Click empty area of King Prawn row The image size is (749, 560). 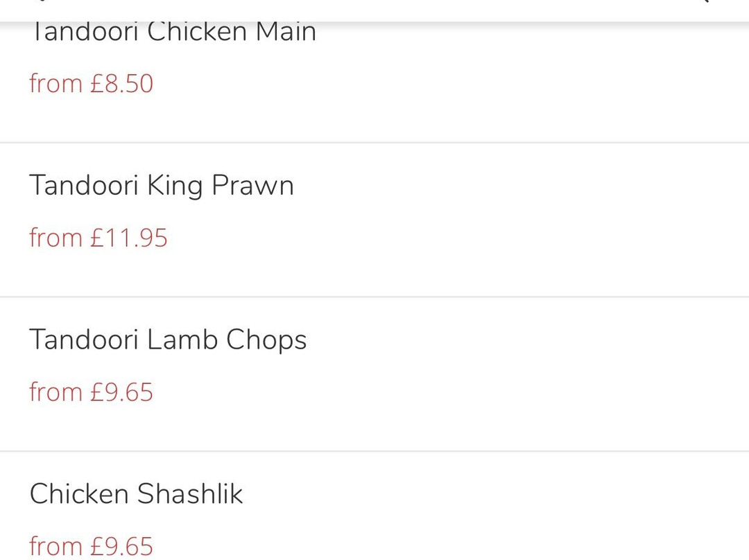point(526,220)
